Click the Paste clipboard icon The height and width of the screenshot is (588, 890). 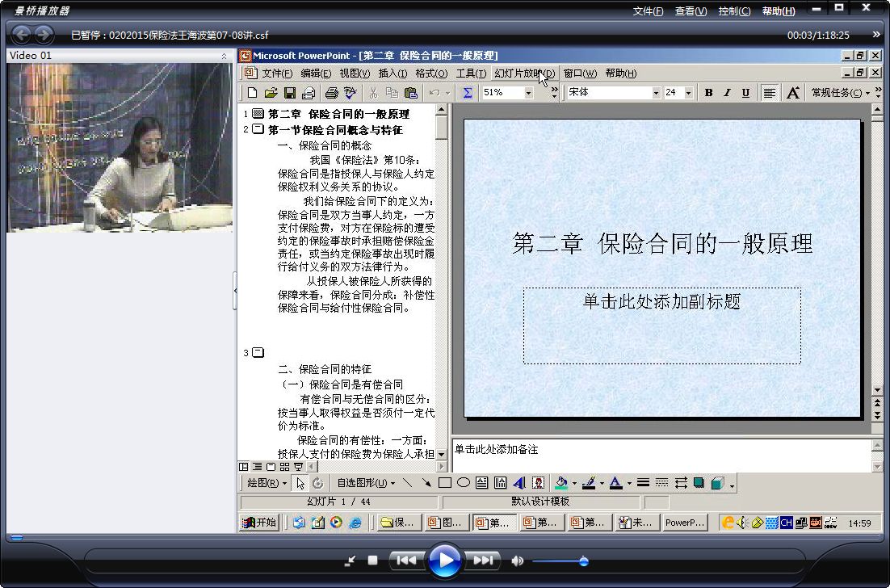point(411,93)
